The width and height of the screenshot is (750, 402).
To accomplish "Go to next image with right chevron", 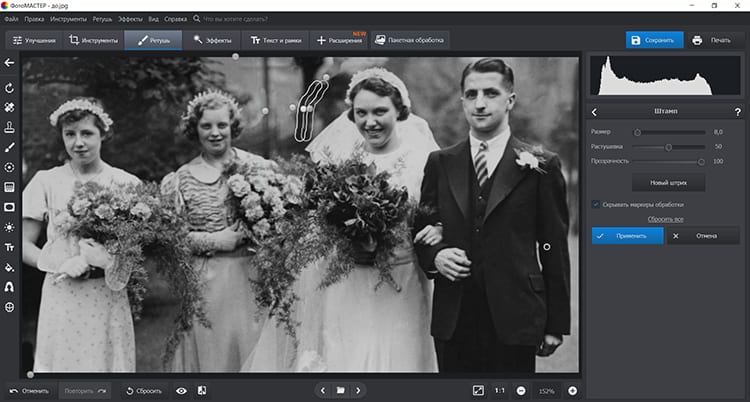I will [x=358, y=390].
